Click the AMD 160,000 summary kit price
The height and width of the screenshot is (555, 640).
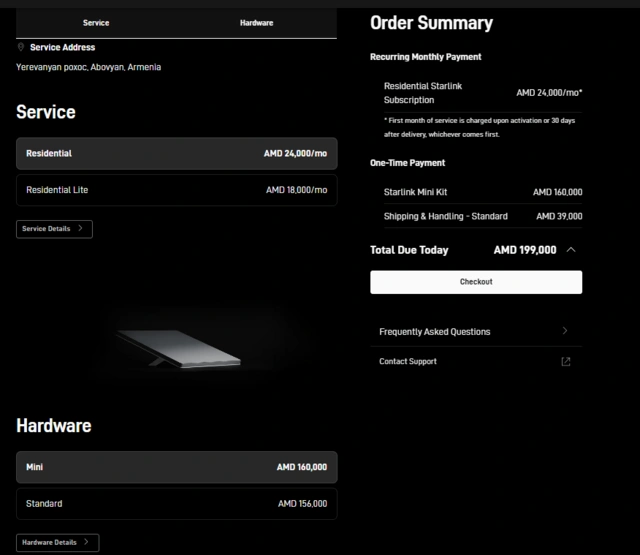pyautogui.click(x=558, y=192)
